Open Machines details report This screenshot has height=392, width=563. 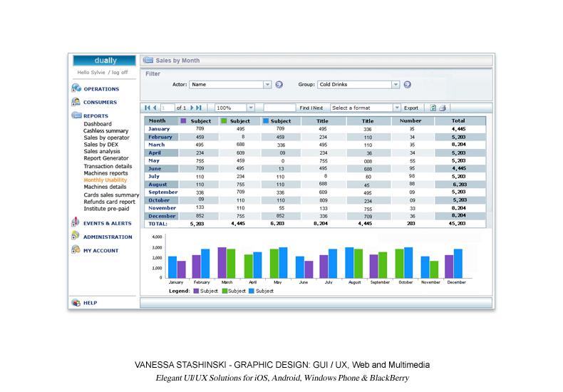[105, 187]
